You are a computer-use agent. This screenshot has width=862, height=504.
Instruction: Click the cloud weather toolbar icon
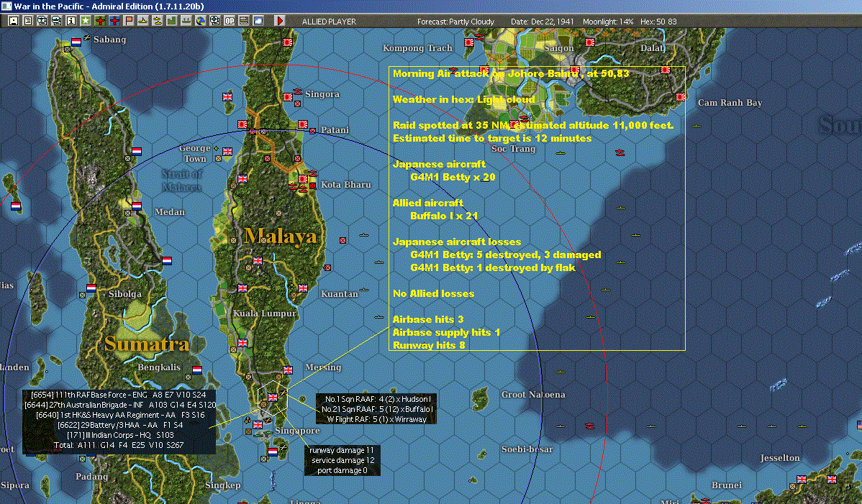pyautogui.click(x=258, y=21)
